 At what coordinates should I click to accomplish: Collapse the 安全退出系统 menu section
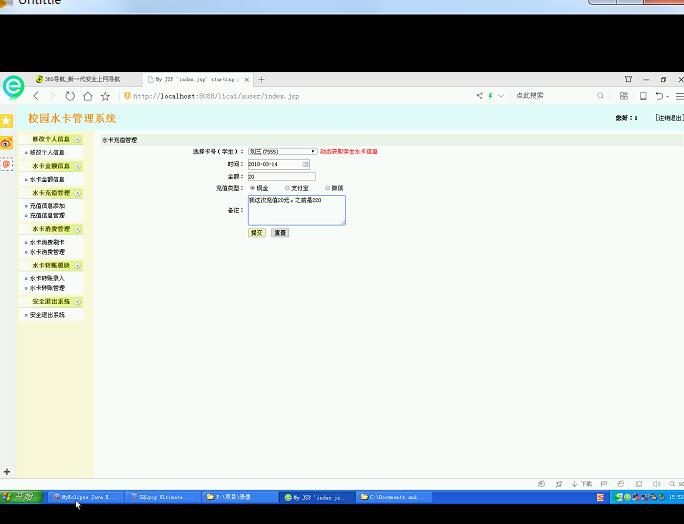tap(78, 301)
